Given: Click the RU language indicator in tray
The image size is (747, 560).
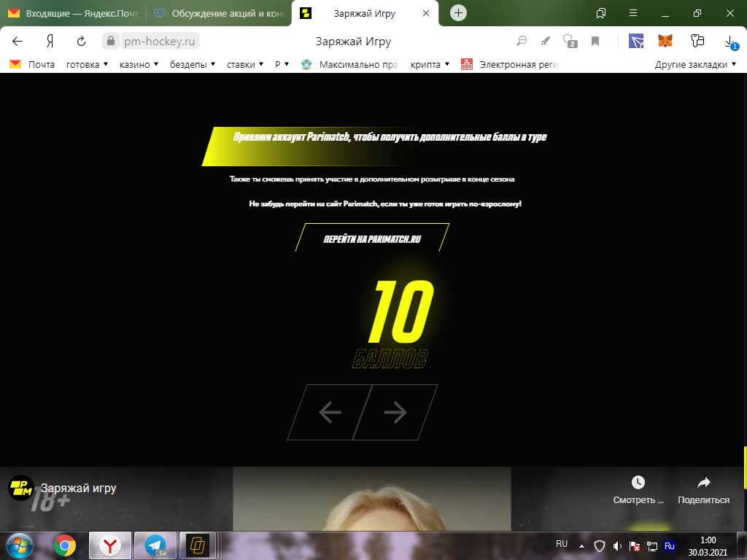Looking at the screenshot, I should (562, 544).
